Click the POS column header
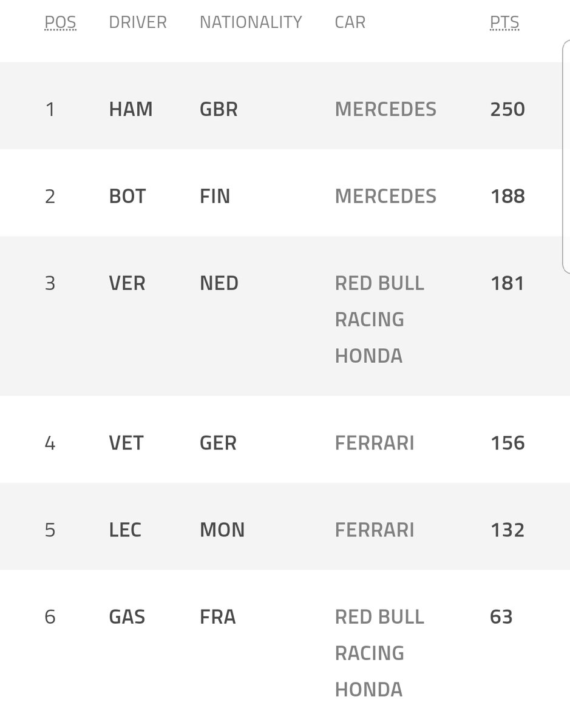The width and height of the screenshot is (570, 728). 60,22
